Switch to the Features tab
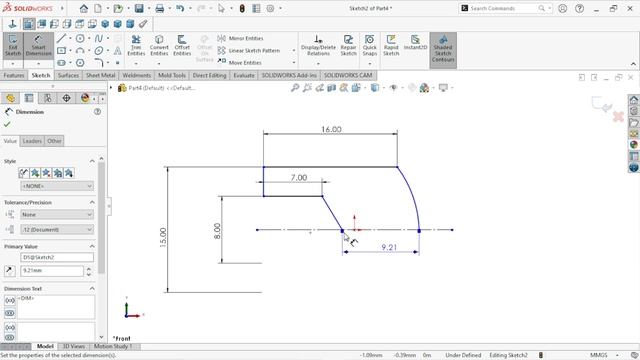This screenshot has width=640, height=360. click(x=14, y=76)
